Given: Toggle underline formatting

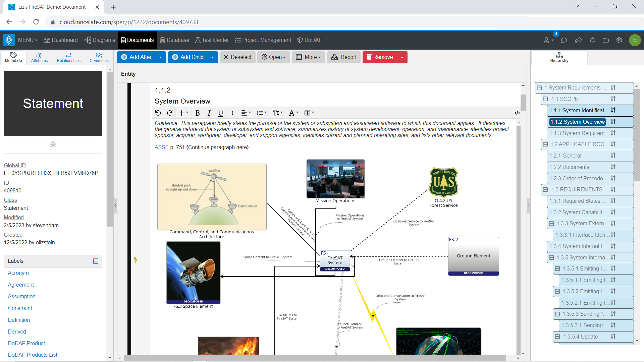Looking at the screenshot, I should (x=221, y=113).
